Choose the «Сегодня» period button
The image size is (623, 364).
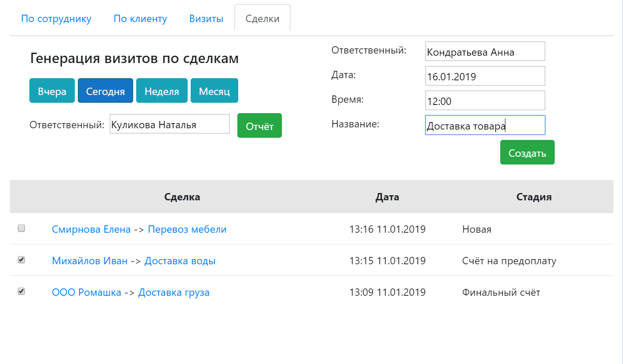[x=105, y=91]
